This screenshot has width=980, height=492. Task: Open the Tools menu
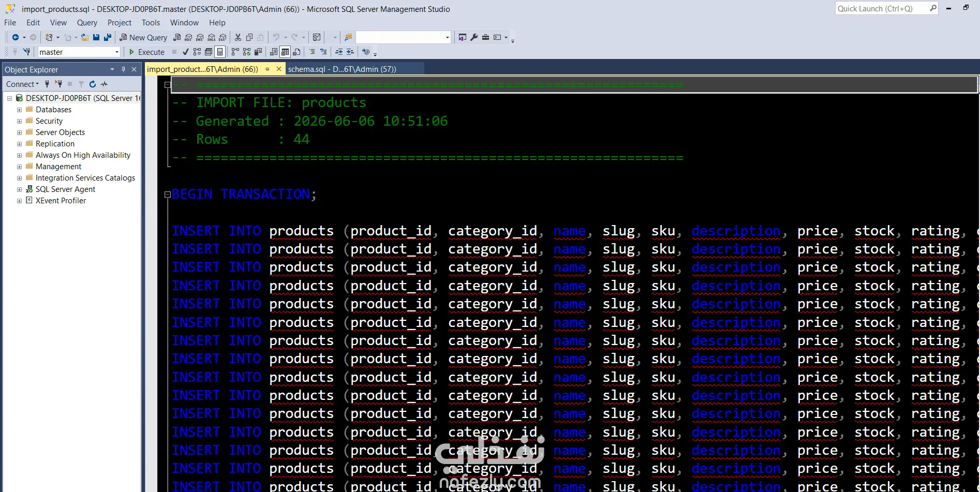(x=151, y=23)
